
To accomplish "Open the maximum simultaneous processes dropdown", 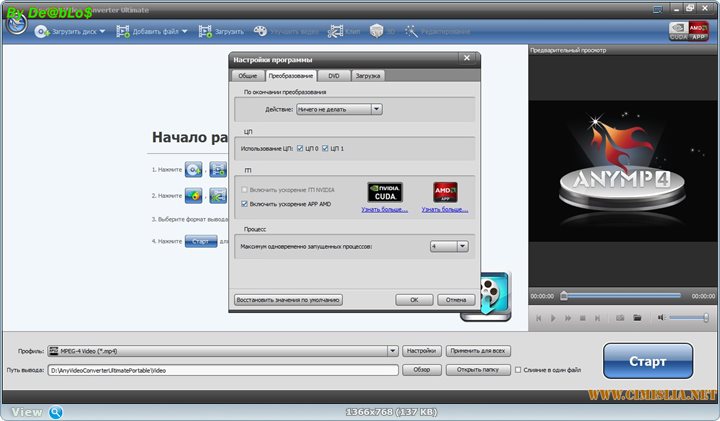I will pyautogui.click(x=449, y=247).
